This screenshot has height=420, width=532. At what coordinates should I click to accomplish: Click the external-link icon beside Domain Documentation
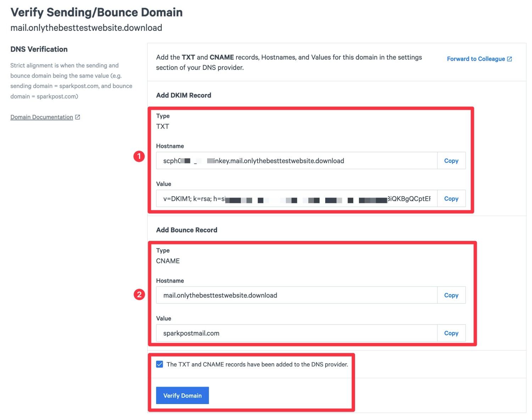pos(77,117)
